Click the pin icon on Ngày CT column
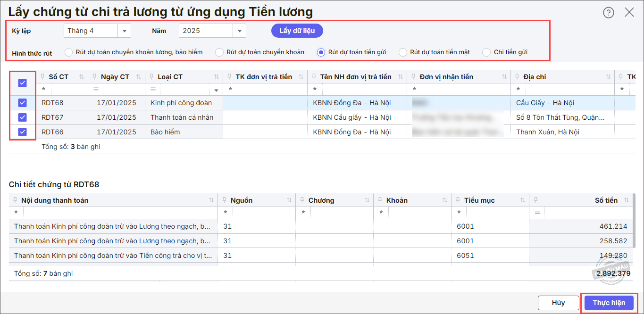Screen dimensions: 644x314 [x=94, y=77]
